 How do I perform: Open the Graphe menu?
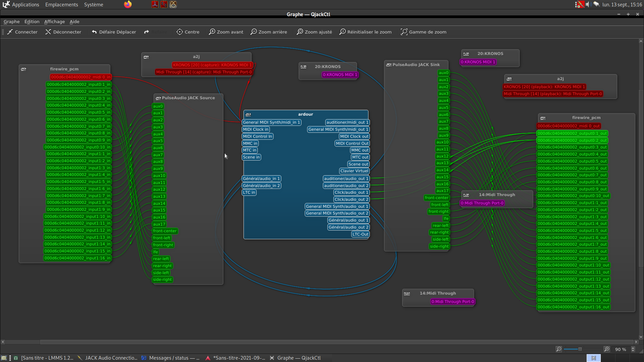coord(11,21)
